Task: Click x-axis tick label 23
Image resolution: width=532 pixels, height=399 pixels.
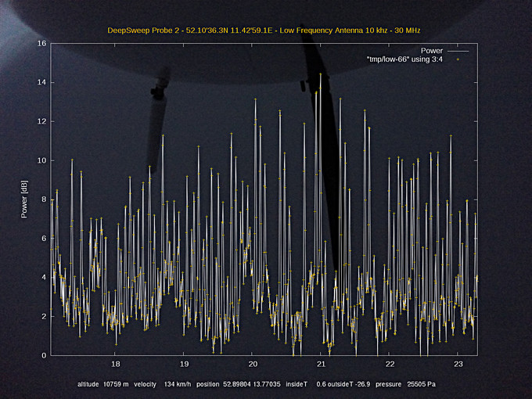Action: click(x=458, y=365)
